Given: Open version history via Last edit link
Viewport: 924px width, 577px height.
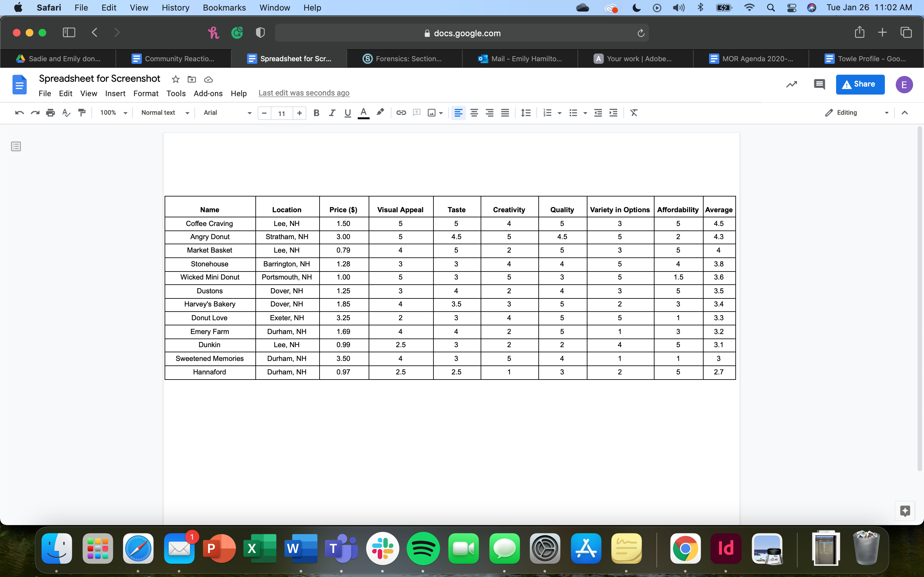Looking at the screenshot, I should (x=304, y=93).
